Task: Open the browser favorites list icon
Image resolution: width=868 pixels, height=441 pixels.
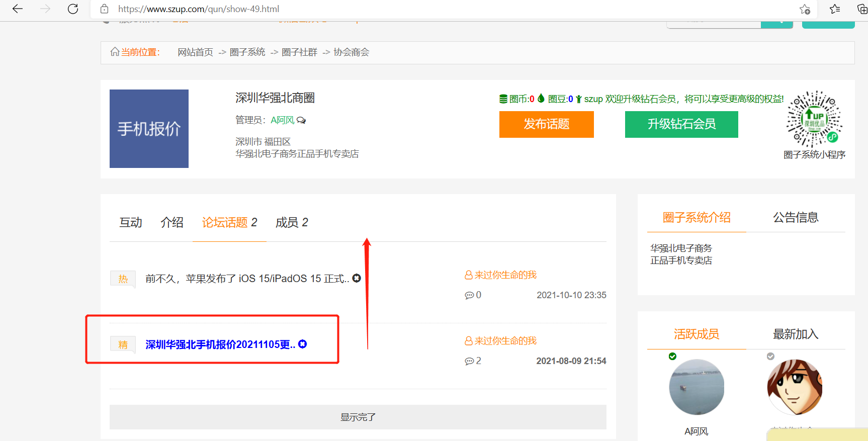Action: pos(835,9)
